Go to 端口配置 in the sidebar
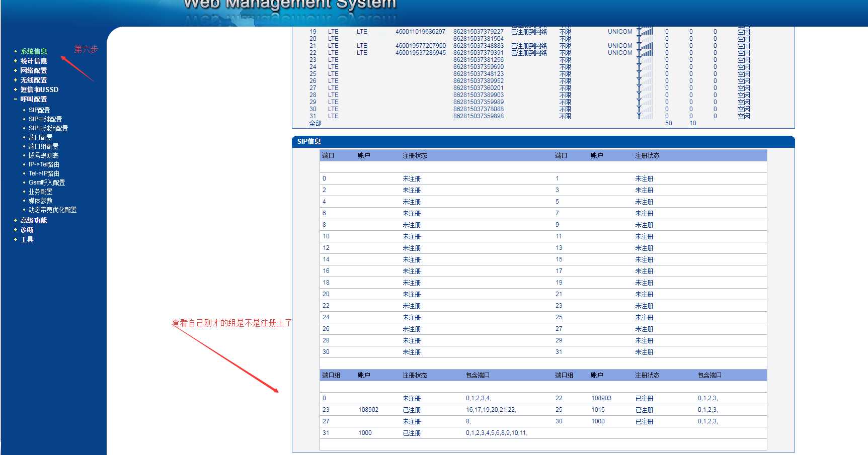This screenshot has width=868, height=455. click(40, 137)
